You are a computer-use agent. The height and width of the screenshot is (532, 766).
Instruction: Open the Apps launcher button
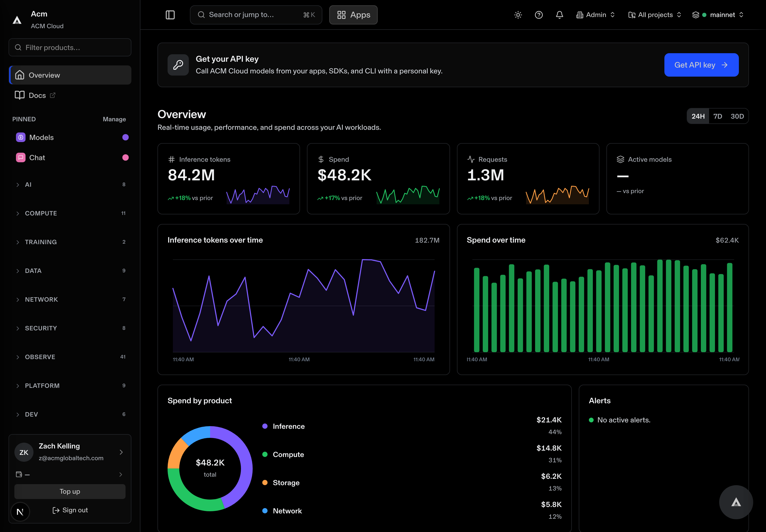353,15
